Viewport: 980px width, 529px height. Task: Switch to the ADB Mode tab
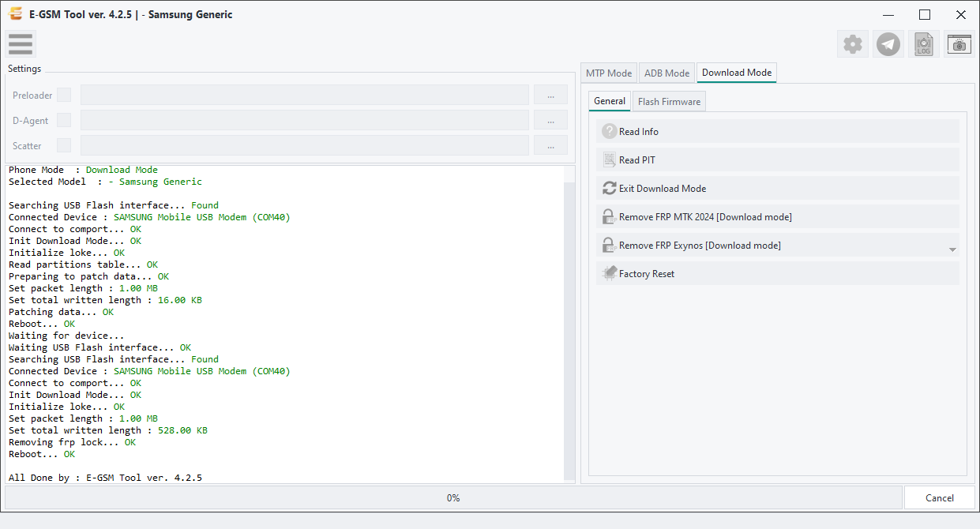coord(666,73)
